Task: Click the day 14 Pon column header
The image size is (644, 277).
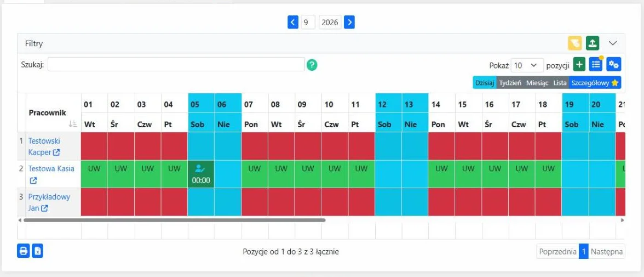Action: [x=441, y=113]
